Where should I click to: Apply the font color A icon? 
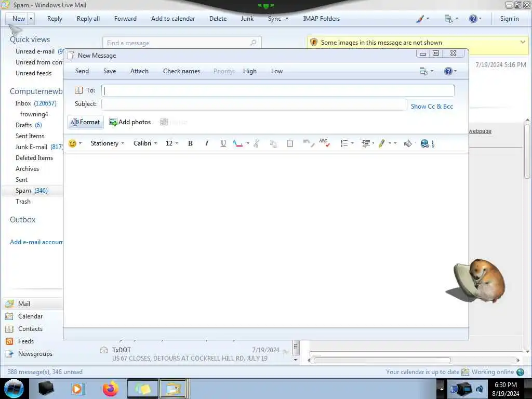point(237,143)
